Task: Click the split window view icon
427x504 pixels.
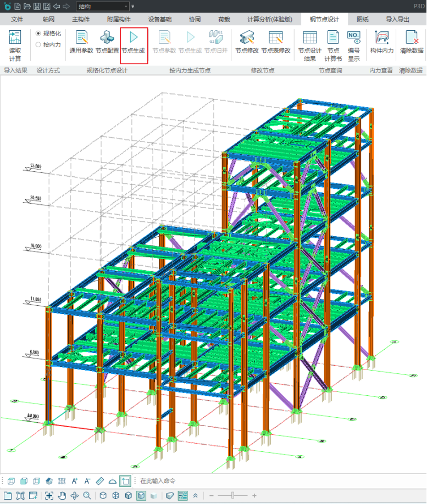Action: pos(20,496)
